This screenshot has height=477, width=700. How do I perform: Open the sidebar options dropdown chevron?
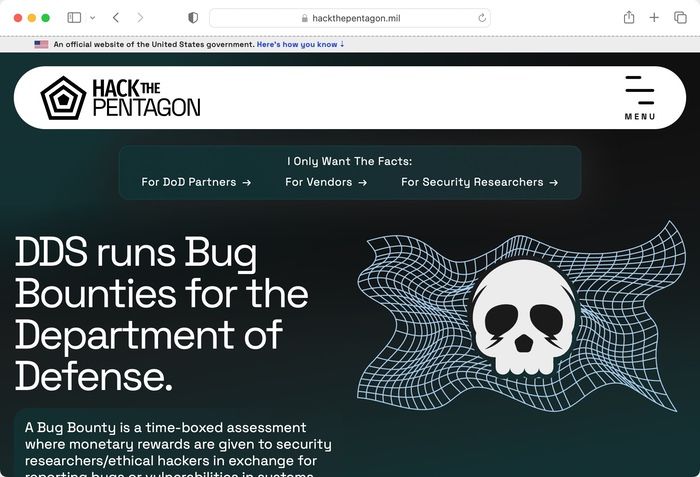point(92,18)
